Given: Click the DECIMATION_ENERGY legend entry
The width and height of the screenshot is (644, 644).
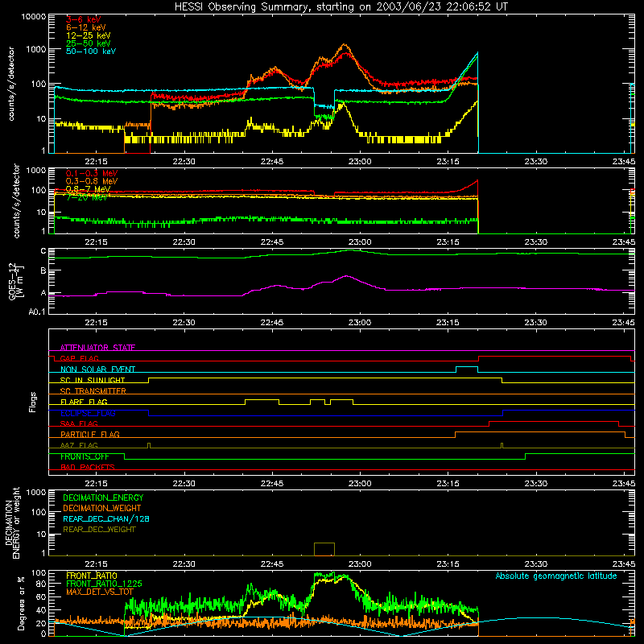Looking at the screenshot, I should click(x=103, y=497).
